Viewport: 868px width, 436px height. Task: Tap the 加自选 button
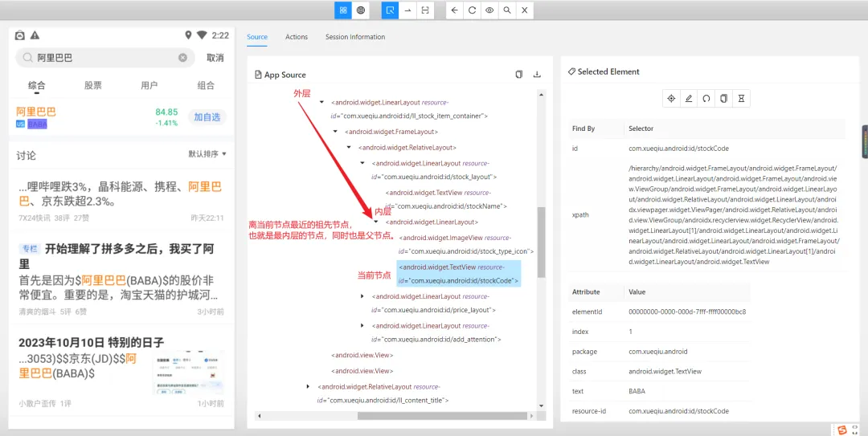click(207, 116)
